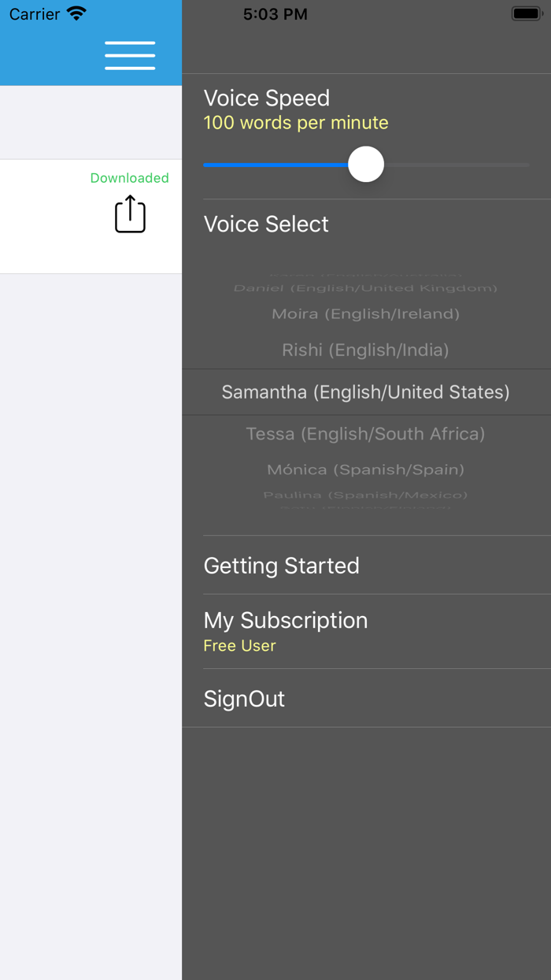Open My Subscription menu item
Viewport: 551px width, 980px height.
286,621
